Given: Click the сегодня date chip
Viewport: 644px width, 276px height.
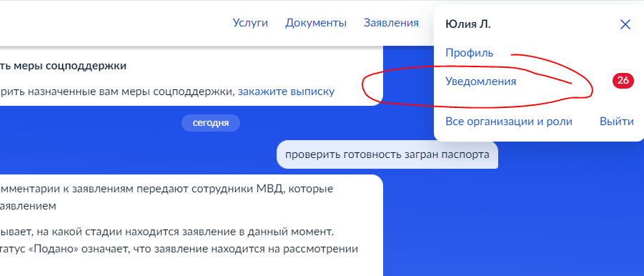Looking at the screenshot, I should click(x=211, y=123).
